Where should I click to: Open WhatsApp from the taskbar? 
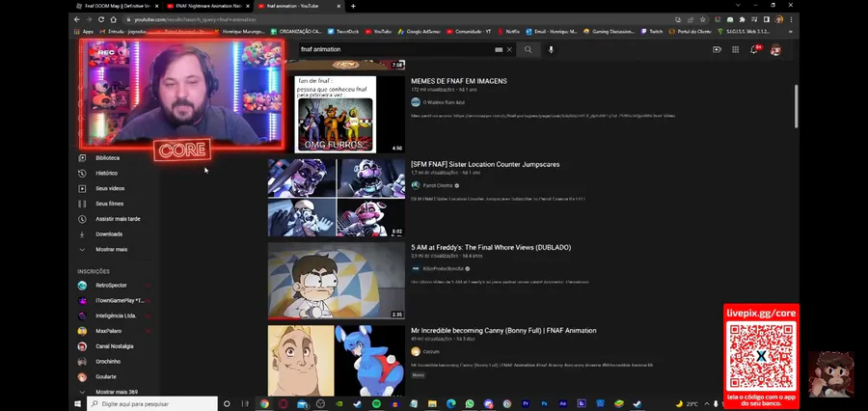[470, 404]
